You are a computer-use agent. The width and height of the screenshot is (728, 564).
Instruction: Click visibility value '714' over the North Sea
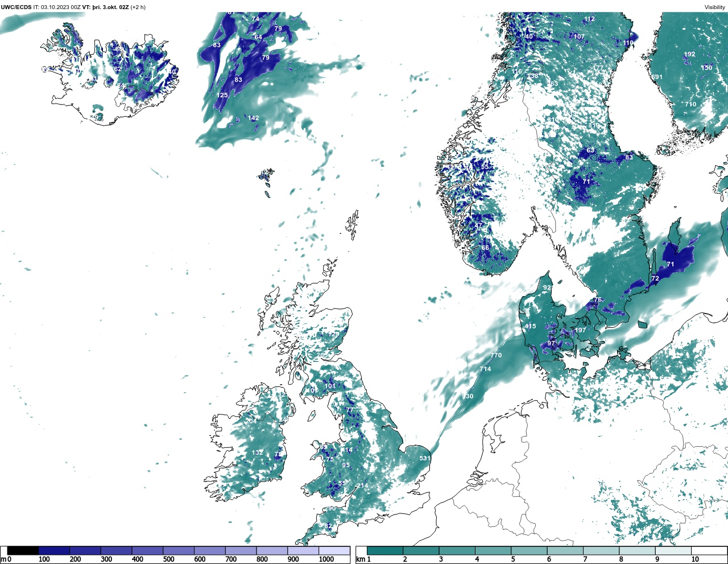click(x=485, y=369)
